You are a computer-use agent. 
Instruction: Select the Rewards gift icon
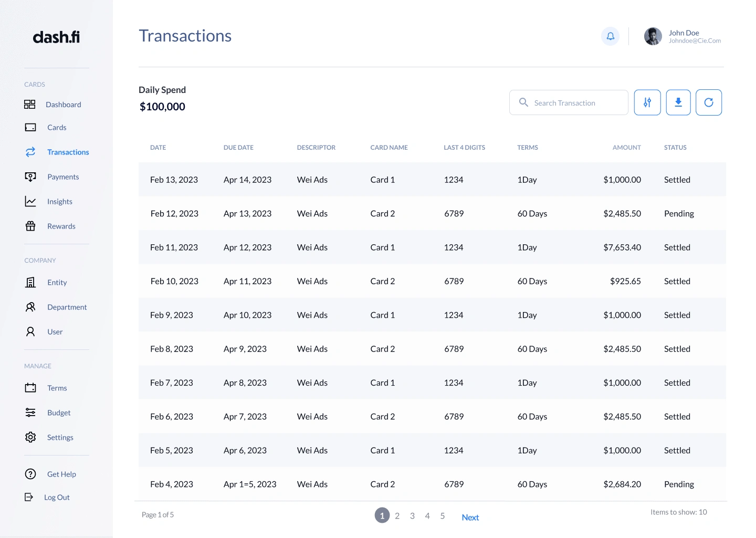pyautogui.click(x=30, y=226)
